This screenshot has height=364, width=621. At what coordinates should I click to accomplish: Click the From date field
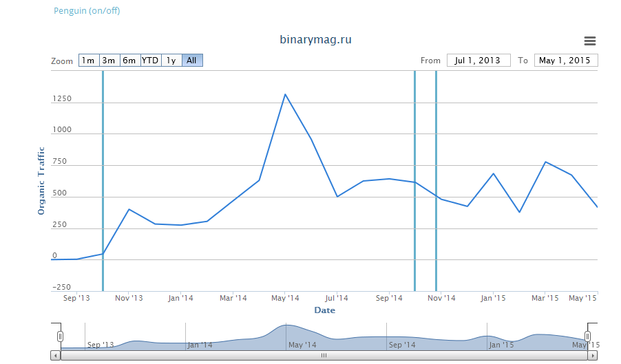click(x=478, y=61)
